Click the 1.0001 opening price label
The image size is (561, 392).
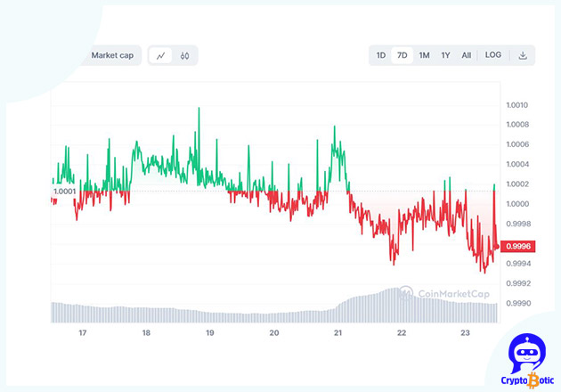[x=64, y=191]
